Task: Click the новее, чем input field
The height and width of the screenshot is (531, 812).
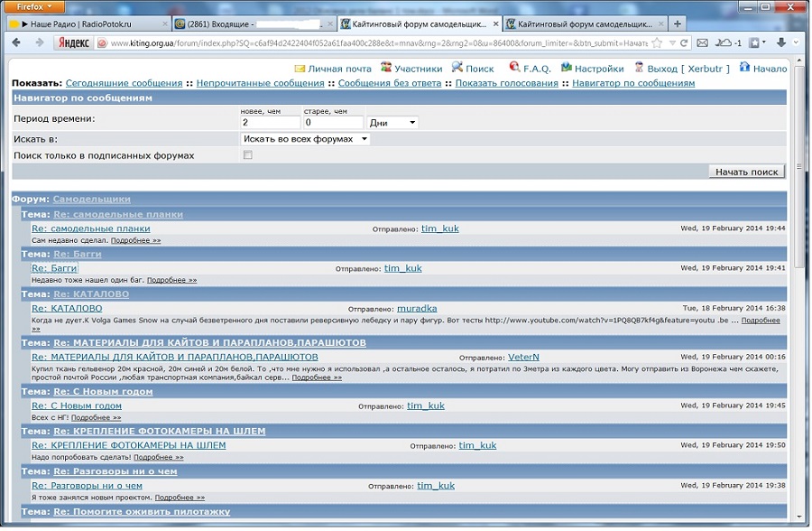Action: tap(270, 123)
